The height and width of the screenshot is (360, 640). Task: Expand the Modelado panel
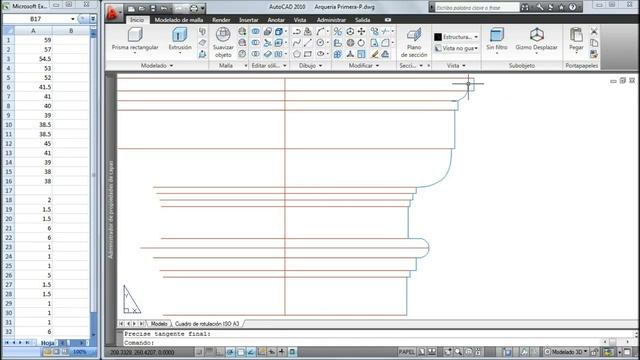pos(157,65)
